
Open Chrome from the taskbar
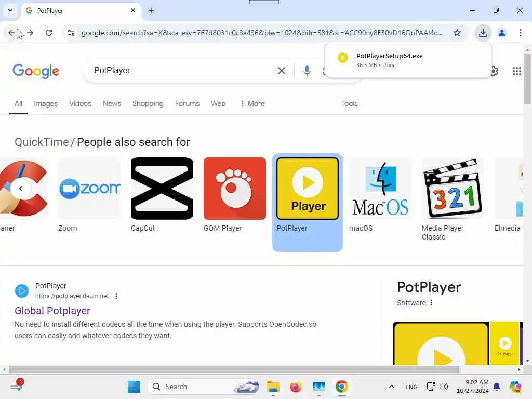(341, 387)
